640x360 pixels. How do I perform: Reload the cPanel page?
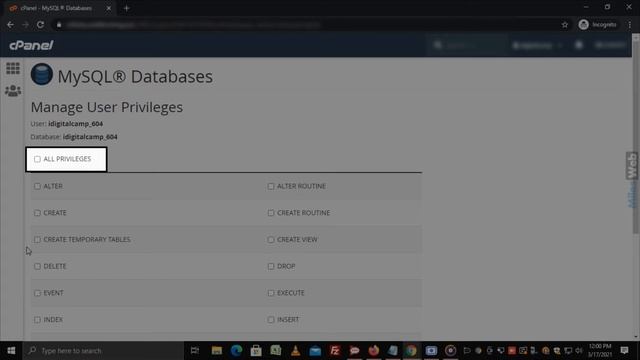pyautogui.click(x=40, y=25)
